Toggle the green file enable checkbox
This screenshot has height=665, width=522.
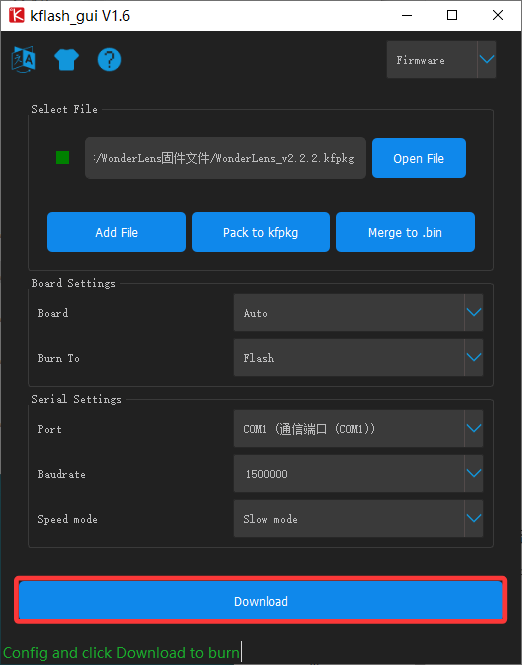[62, 157]
